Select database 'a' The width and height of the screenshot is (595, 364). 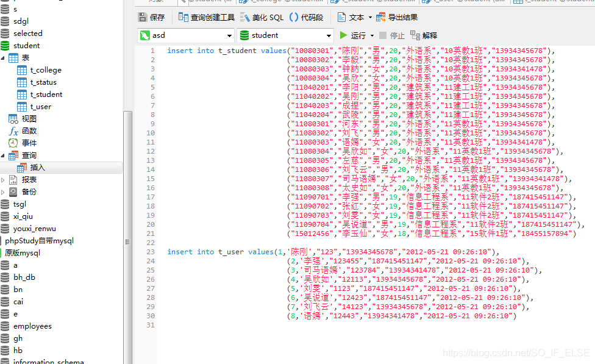tap(15, 265)
